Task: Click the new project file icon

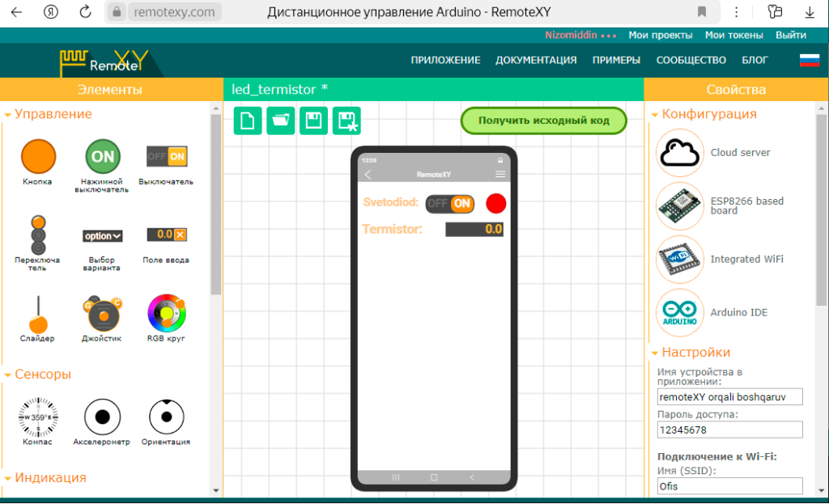Action: [248, 121]
